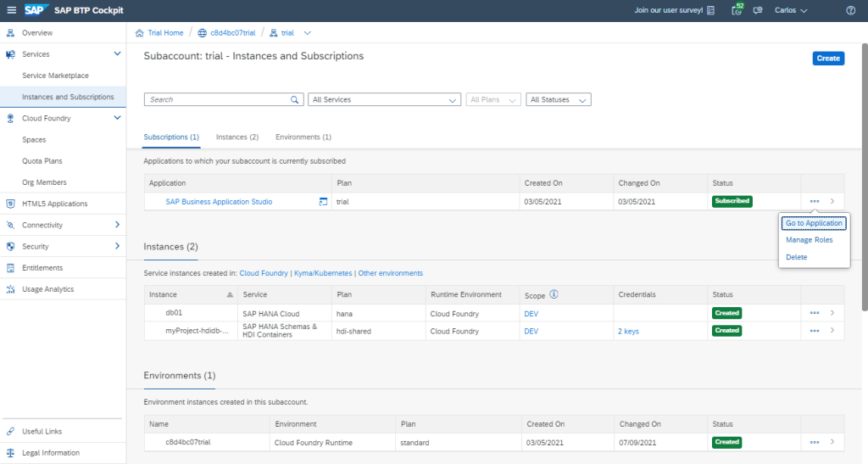
Task: Open the Quota Plans sidebar item
Action: 42,161
